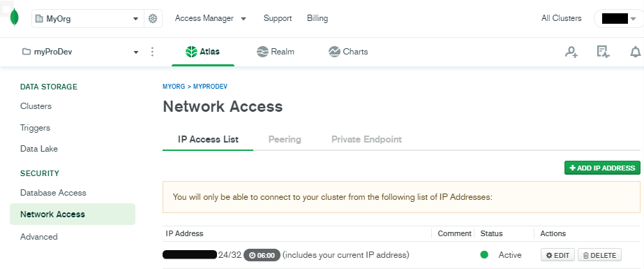
Task: Open Database Access in the sidebar
Action: 54,193
